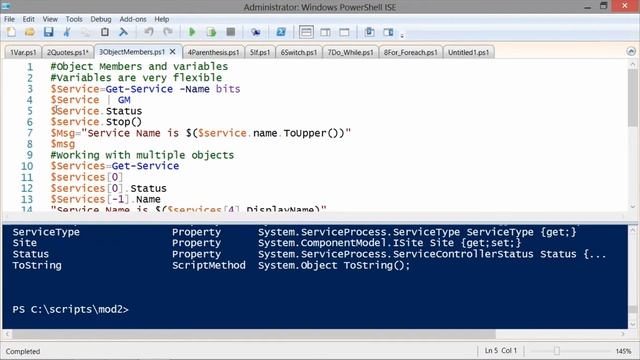Image resolution: width=640 pixels, height=360 pixels.
Task: Show command window icon
Action: (369, 32)
